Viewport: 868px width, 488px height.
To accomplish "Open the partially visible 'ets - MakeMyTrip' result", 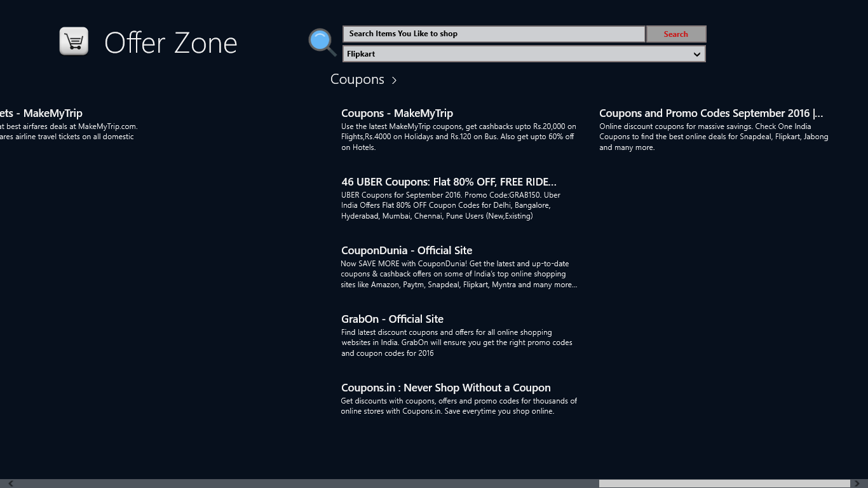I will [x=41, y=113].
